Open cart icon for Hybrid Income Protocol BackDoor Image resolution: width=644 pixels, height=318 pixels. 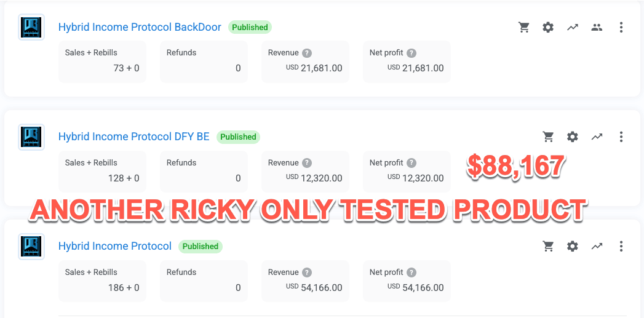[523, 28]
